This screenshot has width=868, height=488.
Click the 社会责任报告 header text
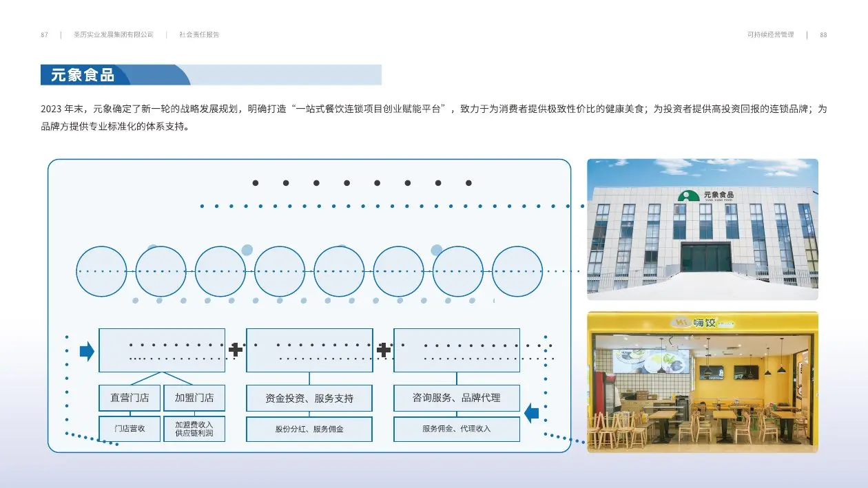[199, 35]
